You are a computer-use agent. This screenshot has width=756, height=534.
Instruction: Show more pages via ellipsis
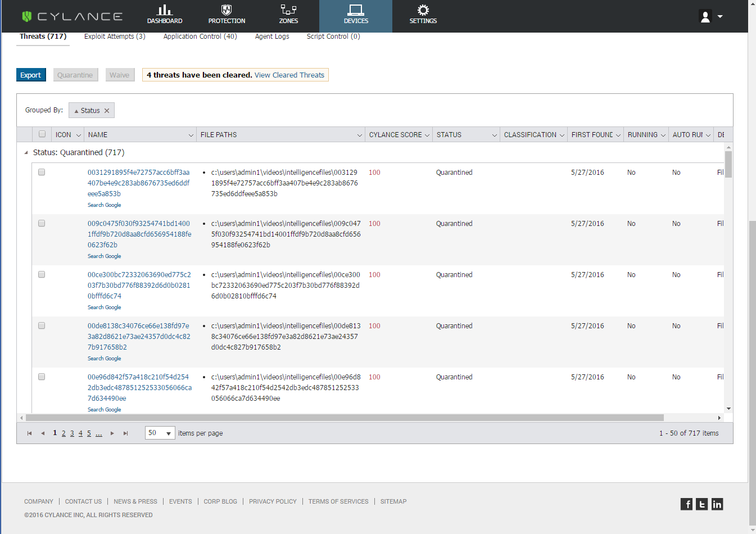coord(99,433)
